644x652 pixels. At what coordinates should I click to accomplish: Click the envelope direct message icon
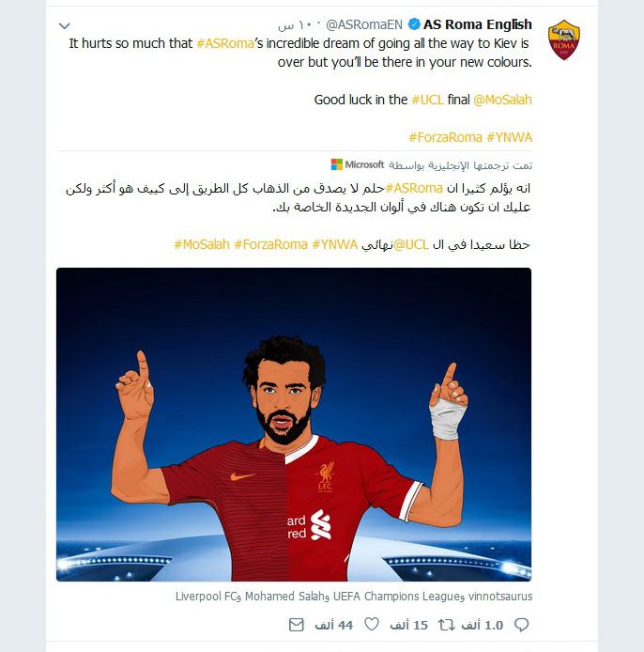(297, 625)
